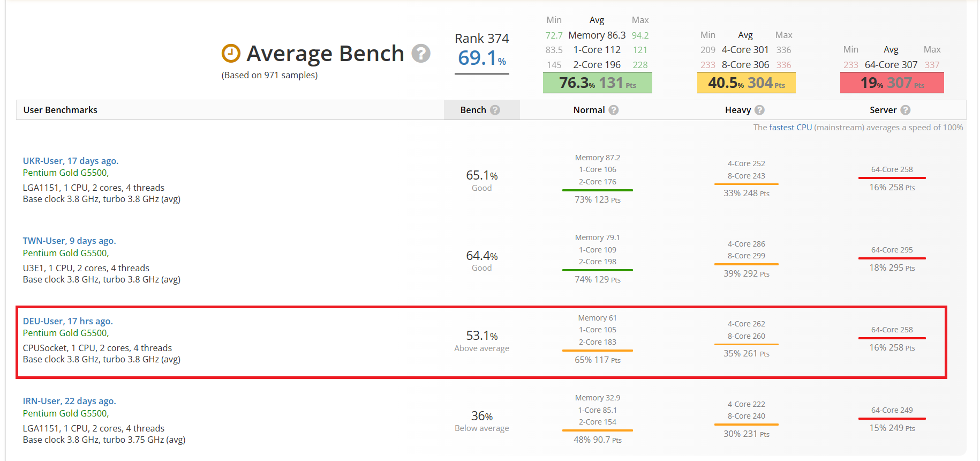
Task: Click Pentium Gold G5500 under IRN-User
Action: click(x=65, y=413)
